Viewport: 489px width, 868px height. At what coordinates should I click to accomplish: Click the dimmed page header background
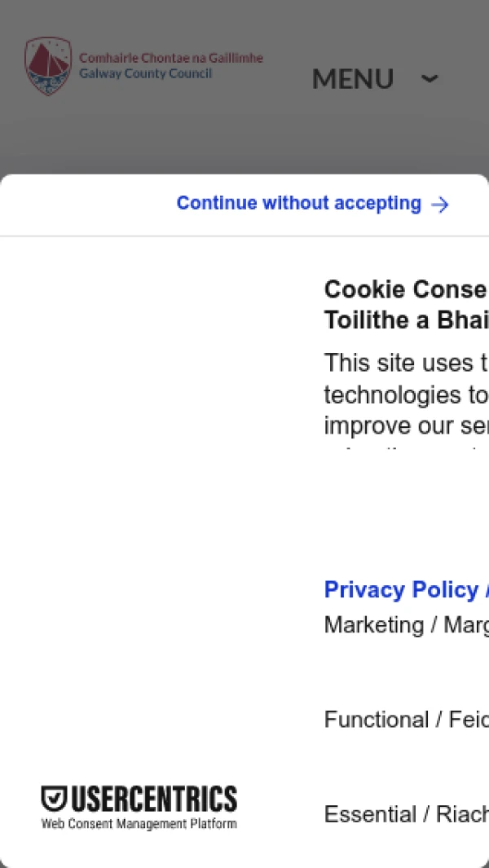244,139
